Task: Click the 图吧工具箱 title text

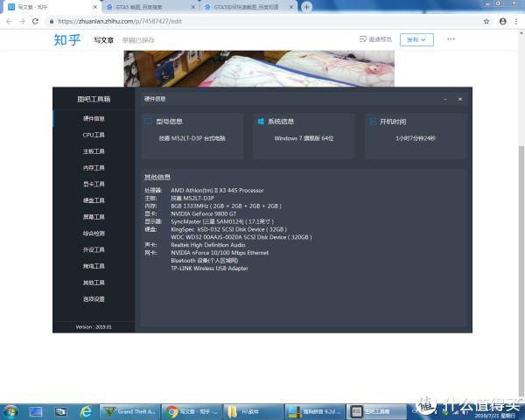Action: tap(94, 99)
